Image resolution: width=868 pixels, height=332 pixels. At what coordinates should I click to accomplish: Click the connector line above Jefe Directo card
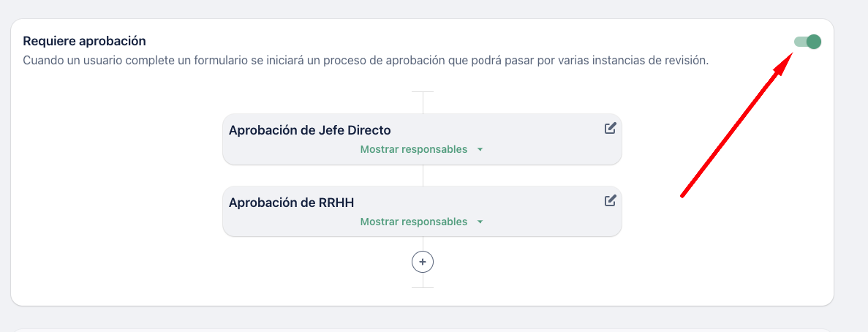coord(423,102)
